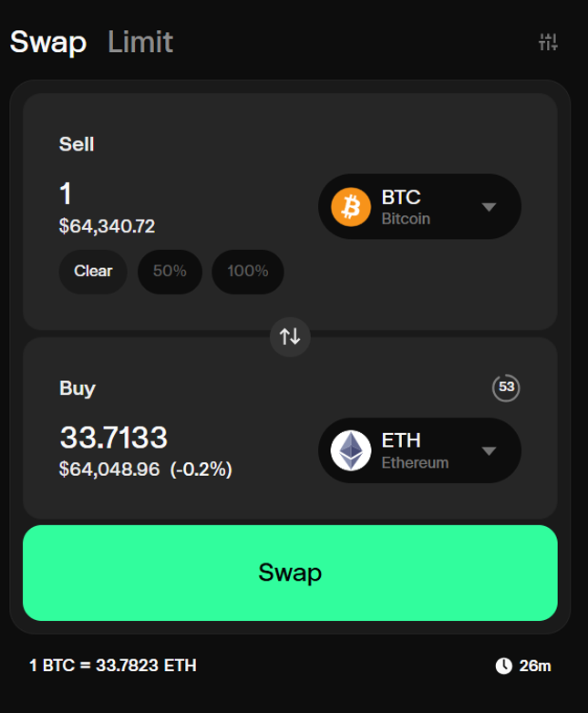
Task: Open swap settings sliders icon
Action: tap(548, 42)
